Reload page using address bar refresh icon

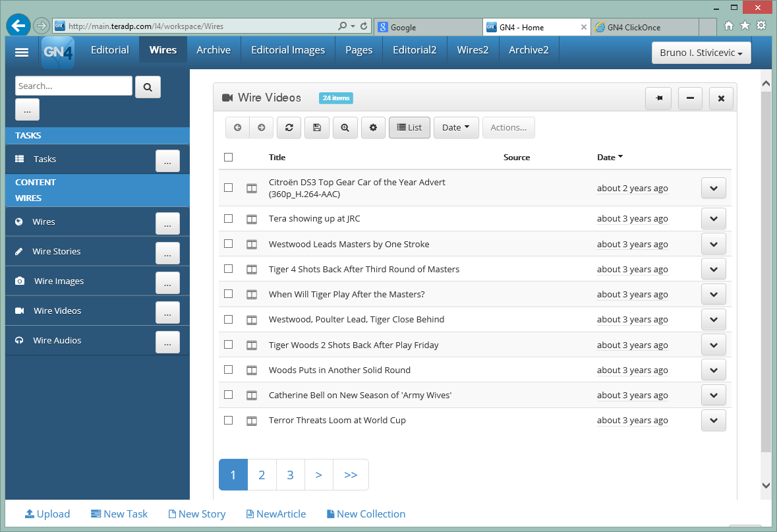coord(364,26)
